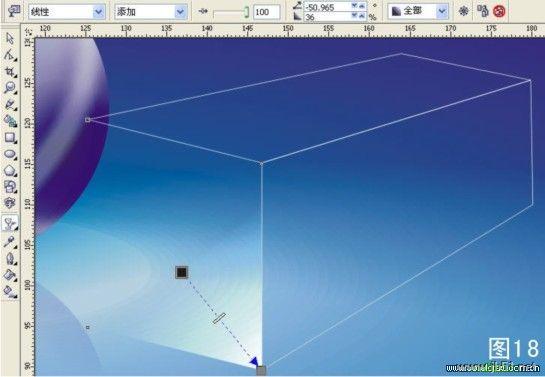Select the Interactive Fill tool
Image resolution: width=545 pixels, height=377 pixels.
(10, 291)
